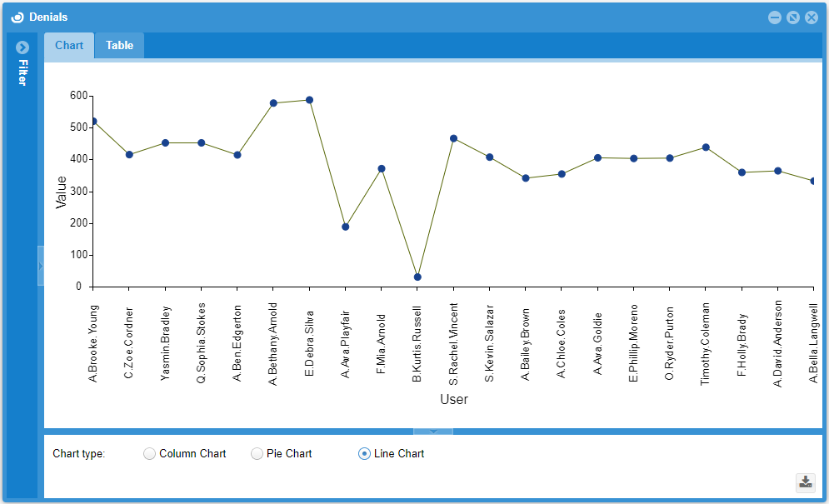Click the download chart icon

(x=805, y=482)
